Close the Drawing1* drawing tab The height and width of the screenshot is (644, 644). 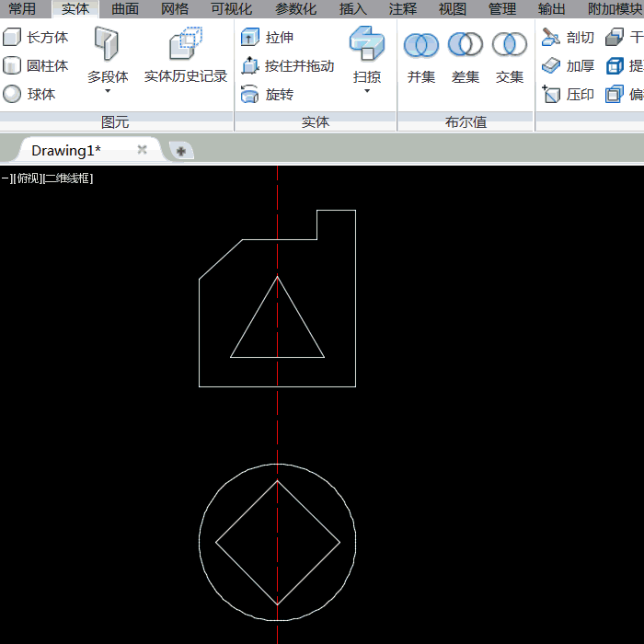click(142, 149)
